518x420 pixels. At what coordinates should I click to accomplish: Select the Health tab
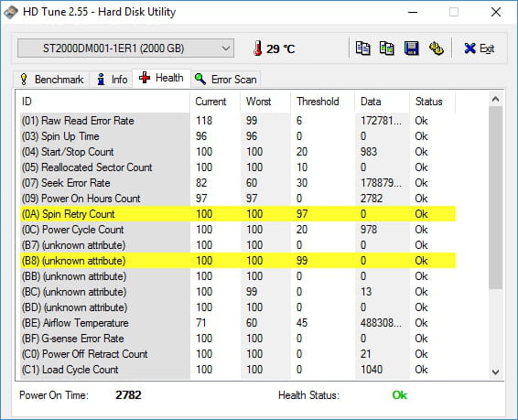[162, 79]
